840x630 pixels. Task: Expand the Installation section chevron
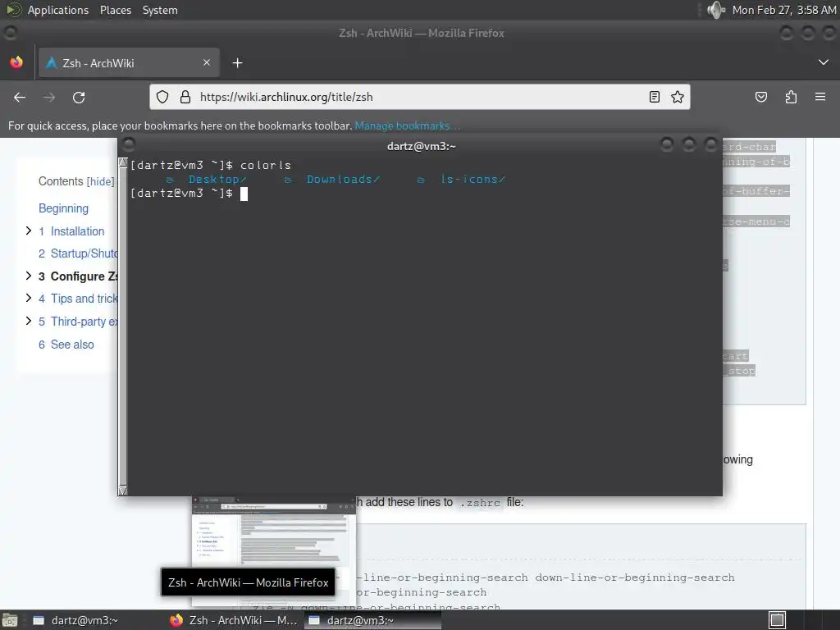[29, 231]
